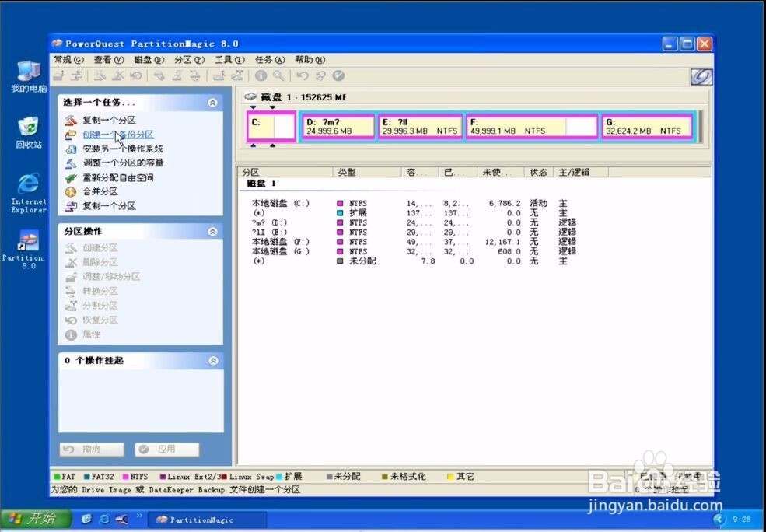766x532 pixels.
Task: Click the 恢复分区 operation icon
Action: [71, 320]
